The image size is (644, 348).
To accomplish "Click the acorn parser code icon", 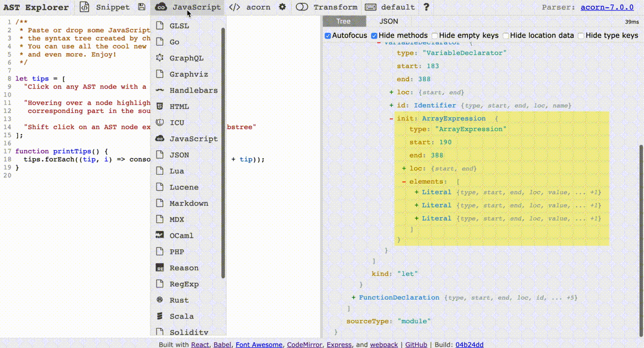I will click(235, 7).
